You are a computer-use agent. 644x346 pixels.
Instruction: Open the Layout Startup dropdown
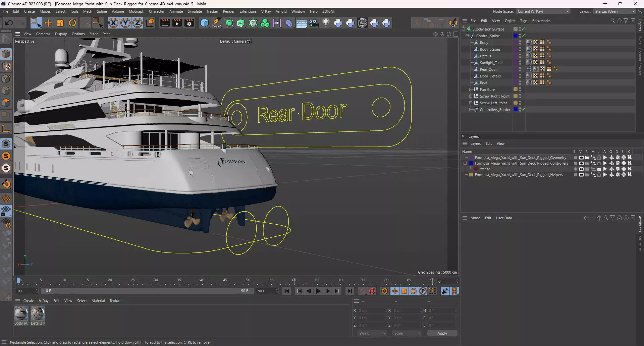[x=614, y=11]
